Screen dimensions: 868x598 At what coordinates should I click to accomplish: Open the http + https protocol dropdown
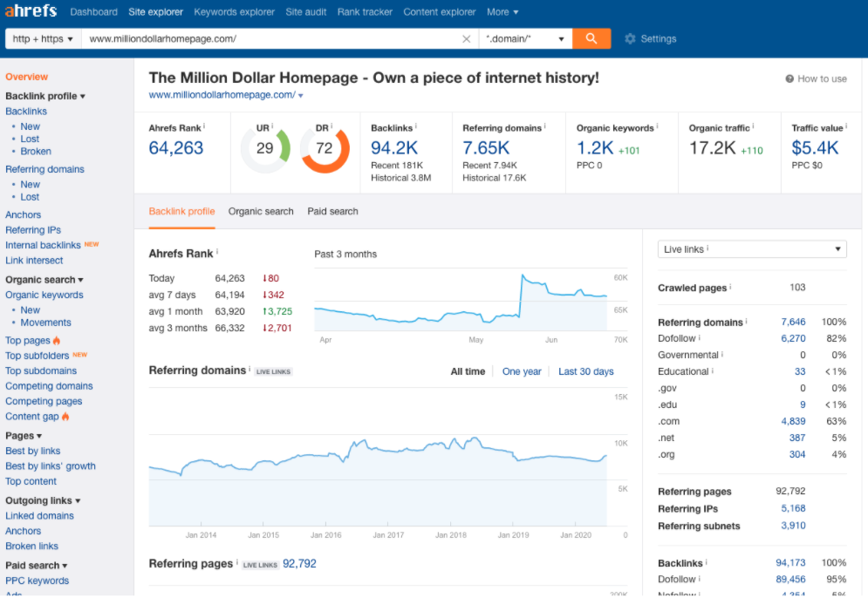(43, 38)
